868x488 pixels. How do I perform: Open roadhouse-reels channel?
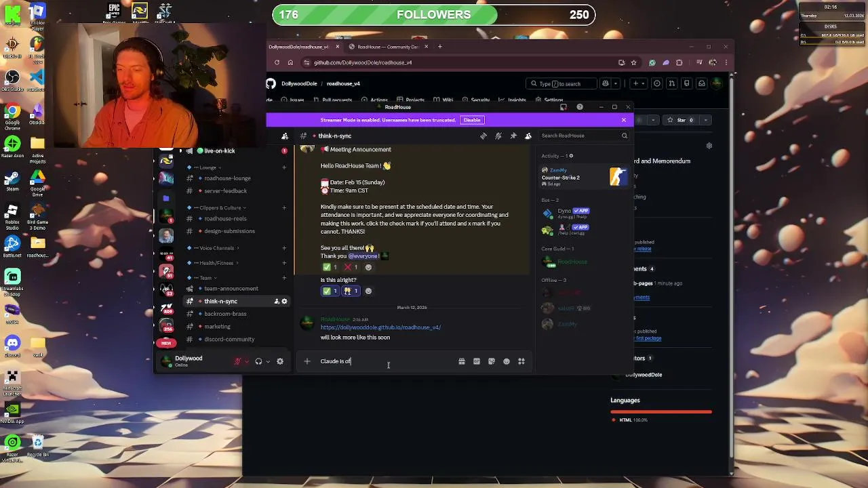click(x=225, y=219)
